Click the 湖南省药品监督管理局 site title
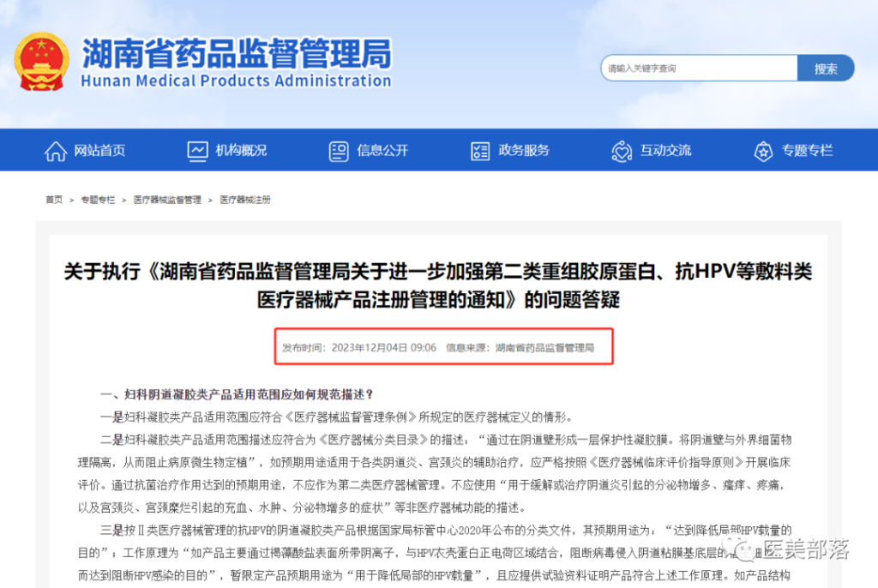The width and height of the screenshot is (878, 588). [236, 55]
